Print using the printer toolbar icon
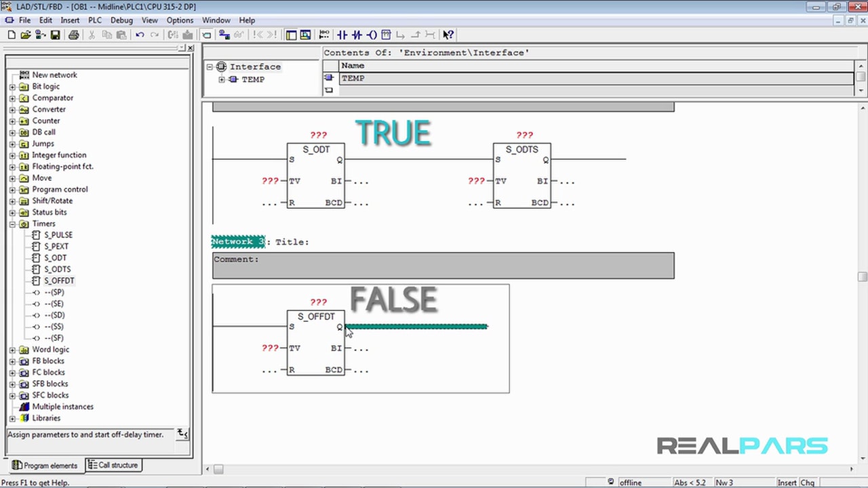Viewport: 868px width, 488px height. click(x=73, y=35)
